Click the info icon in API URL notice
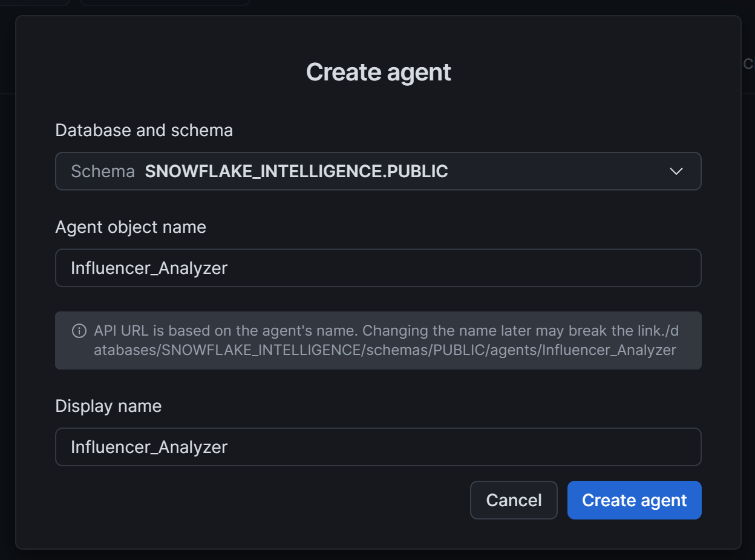 [x=79, y=331]
